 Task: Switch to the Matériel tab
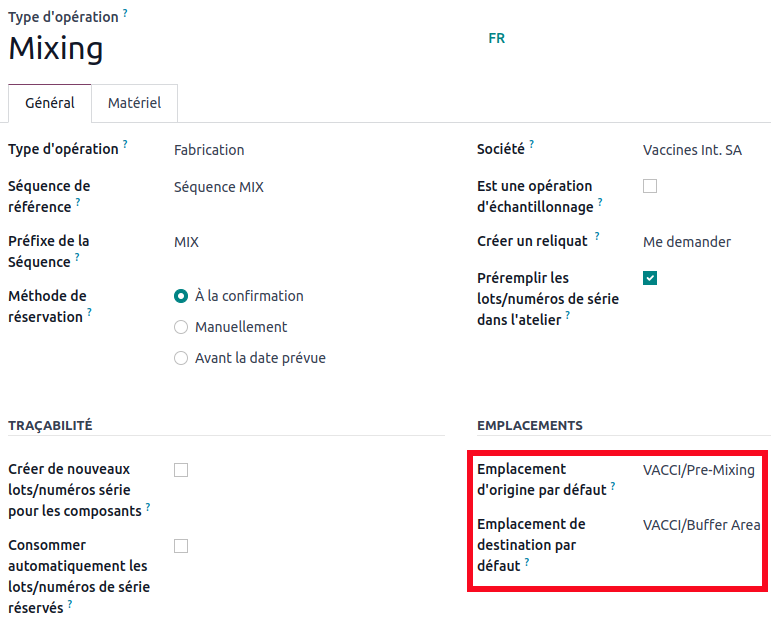coord(134,103)
